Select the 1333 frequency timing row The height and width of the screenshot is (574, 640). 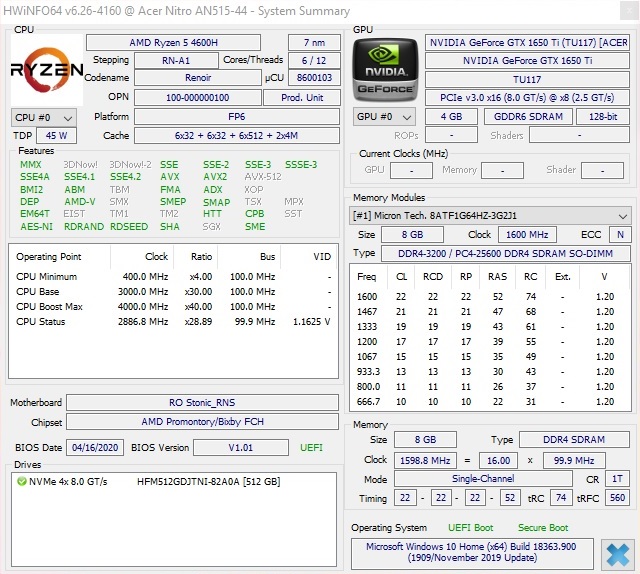490,327
